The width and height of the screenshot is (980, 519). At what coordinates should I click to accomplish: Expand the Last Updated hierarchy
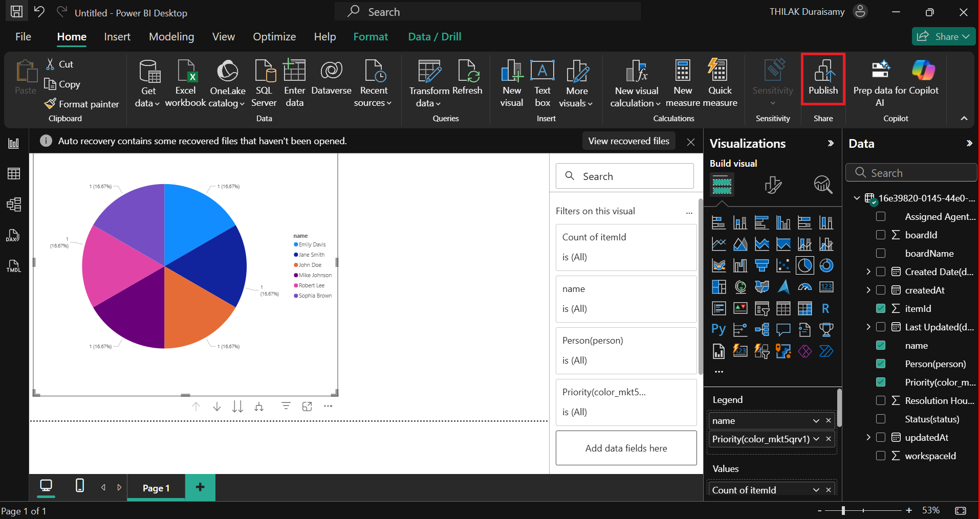[868, 327]
